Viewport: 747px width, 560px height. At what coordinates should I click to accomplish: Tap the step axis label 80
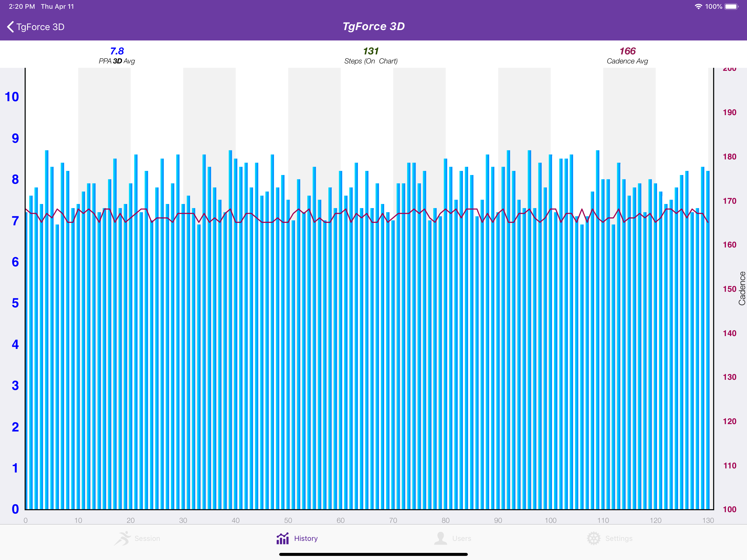click(x=446, y=520)
